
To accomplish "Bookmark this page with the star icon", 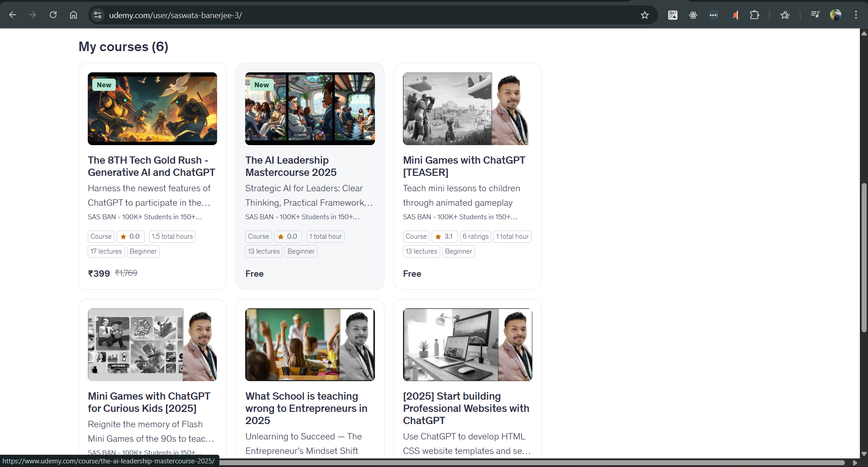I will pos(645,15).
